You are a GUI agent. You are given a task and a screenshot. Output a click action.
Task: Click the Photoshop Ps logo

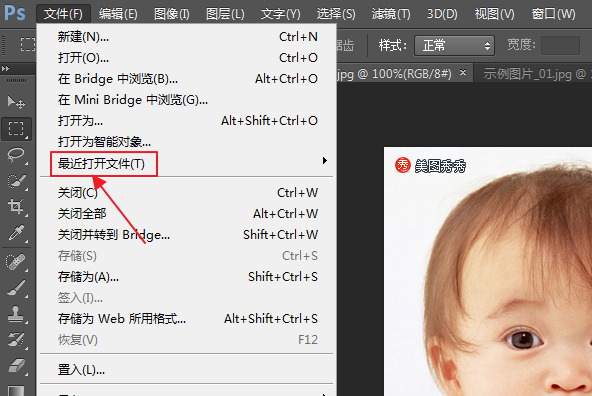pos(15,13)
